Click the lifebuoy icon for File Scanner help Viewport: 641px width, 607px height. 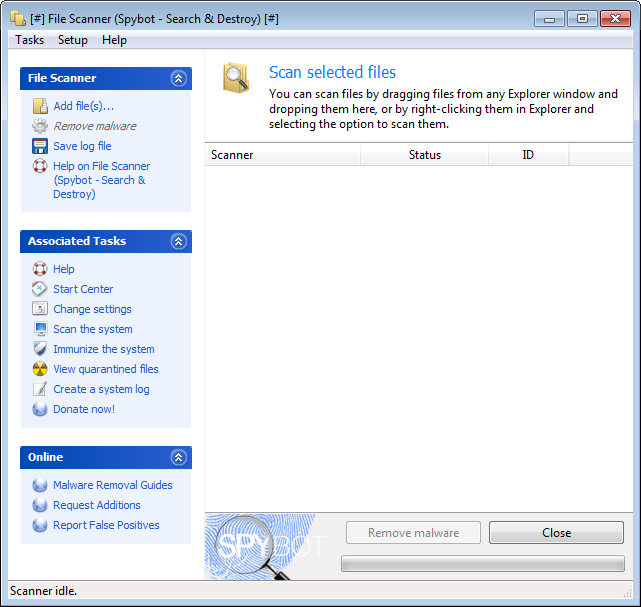[40, 166]
